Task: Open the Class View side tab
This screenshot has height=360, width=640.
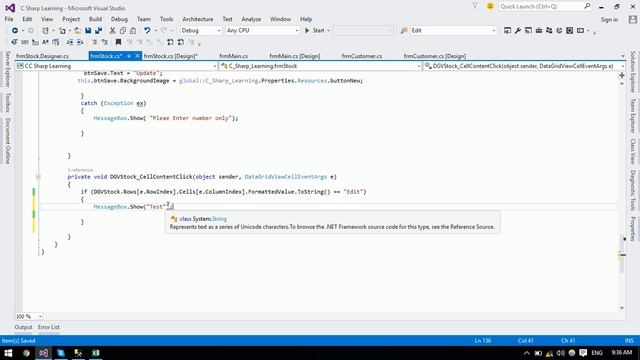Action: click(633, 151)
